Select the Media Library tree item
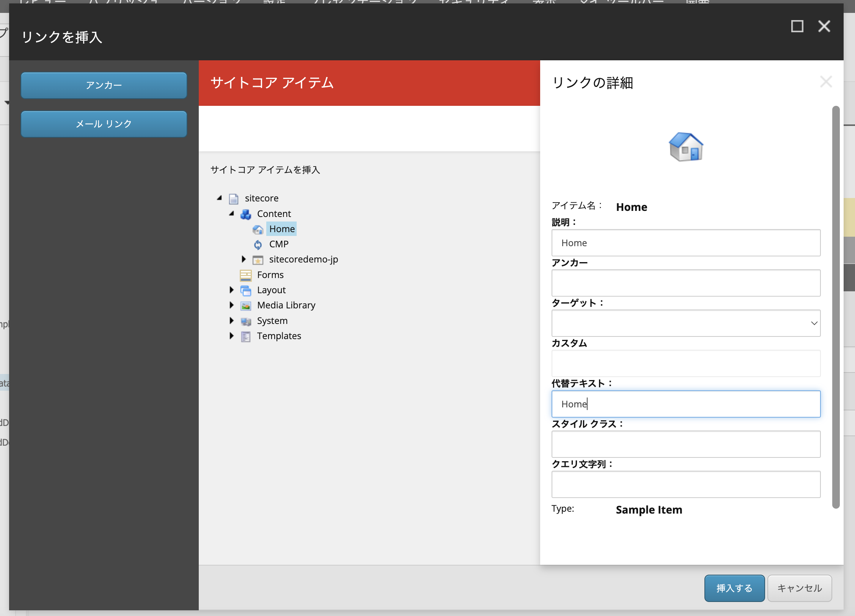This screenshot has width=855, height=616. click(286, 305)
